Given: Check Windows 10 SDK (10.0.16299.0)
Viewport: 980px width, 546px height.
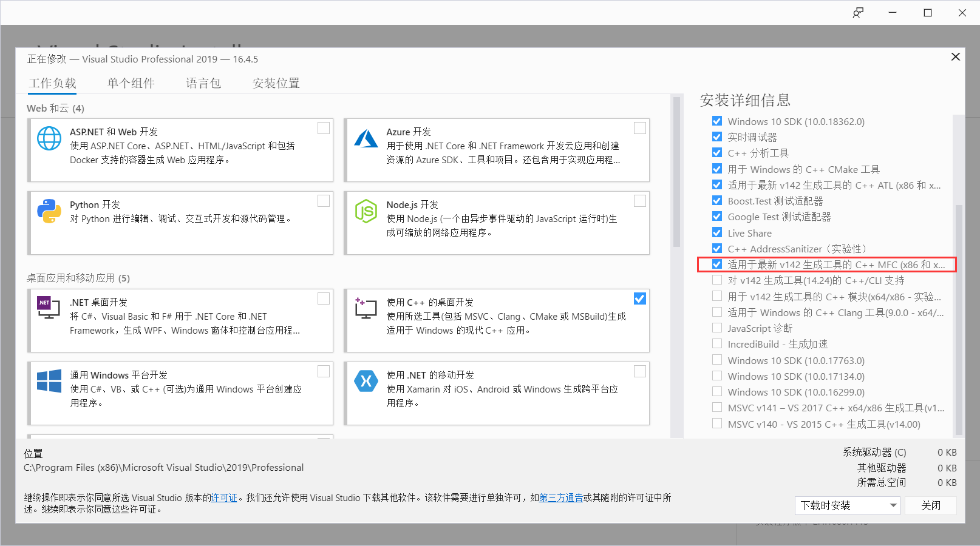Looking at the screenshot, I should pos(717,391).
